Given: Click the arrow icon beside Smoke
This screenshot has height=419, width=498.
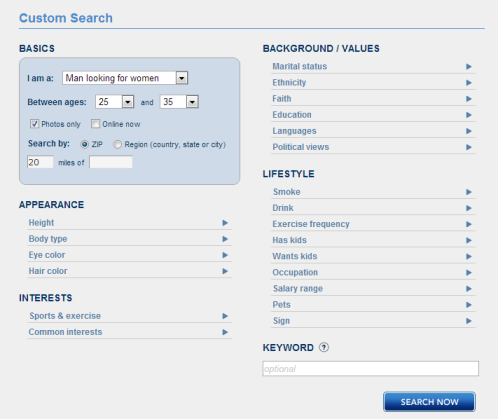Looking at the screenshot, I should point(469,192).
